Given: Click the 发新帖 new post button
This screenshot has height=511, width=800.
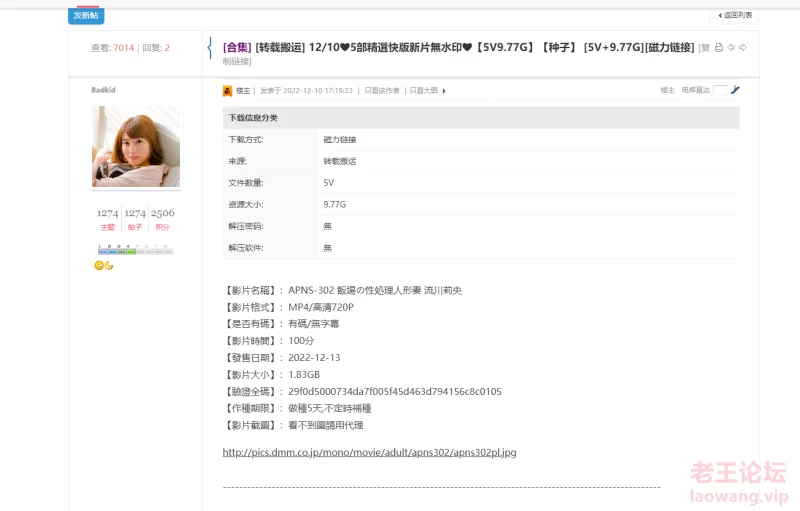Looking at the screenshot, I should (86, 15).
